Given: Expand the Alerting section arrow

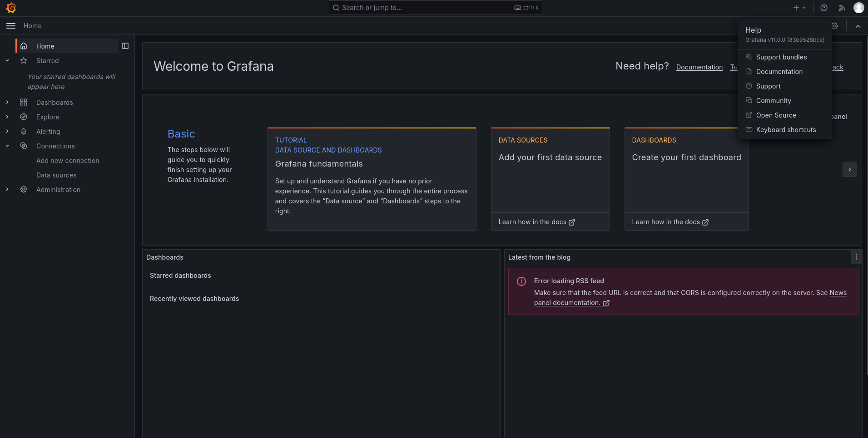Looking at the screenshot, I should (x=7, y=131).
